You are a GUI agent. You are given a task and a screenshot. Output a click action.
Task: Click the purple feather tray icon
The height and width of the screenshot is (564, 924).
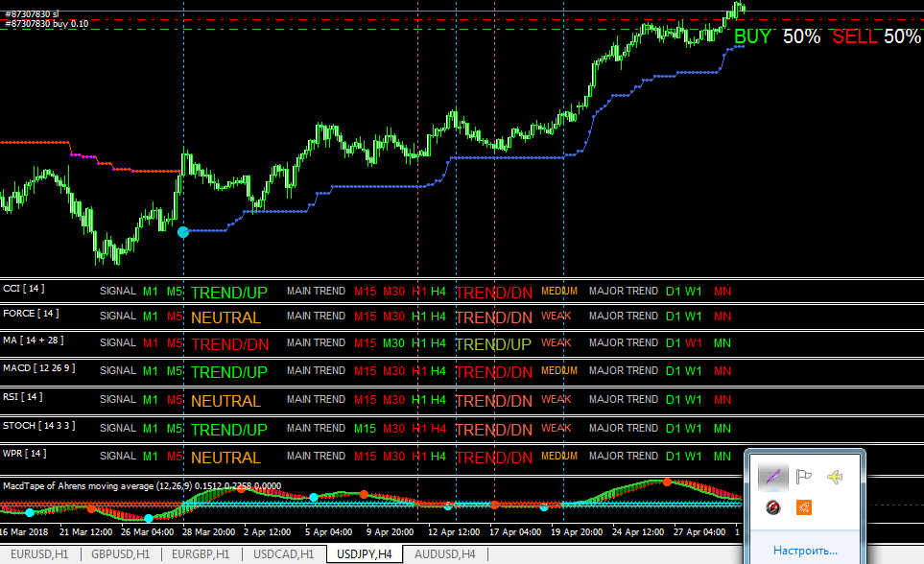pyautogui.click(x=772, y=476)
